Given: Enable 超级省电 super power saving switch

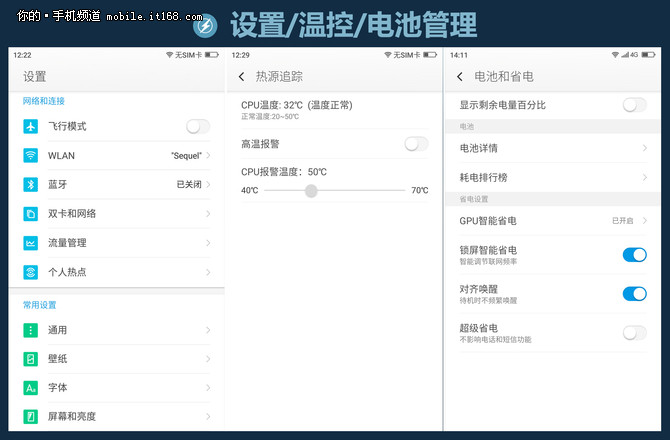Looking at the screenshot, I should coord(635,333).
